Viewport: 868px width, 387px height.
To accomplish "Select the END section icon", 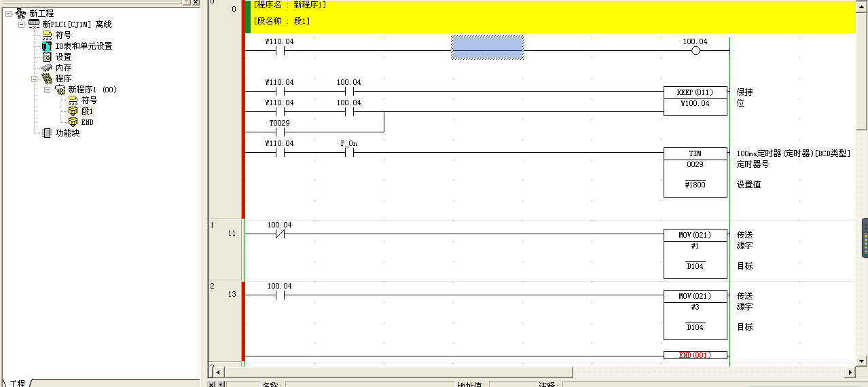I will pos(73,122).
